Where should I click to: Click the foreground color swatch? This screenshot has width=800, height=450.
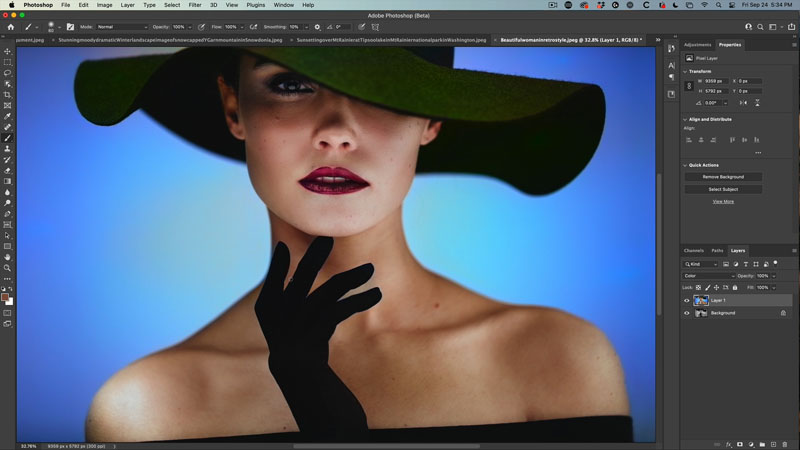click(x=6, y=296)
